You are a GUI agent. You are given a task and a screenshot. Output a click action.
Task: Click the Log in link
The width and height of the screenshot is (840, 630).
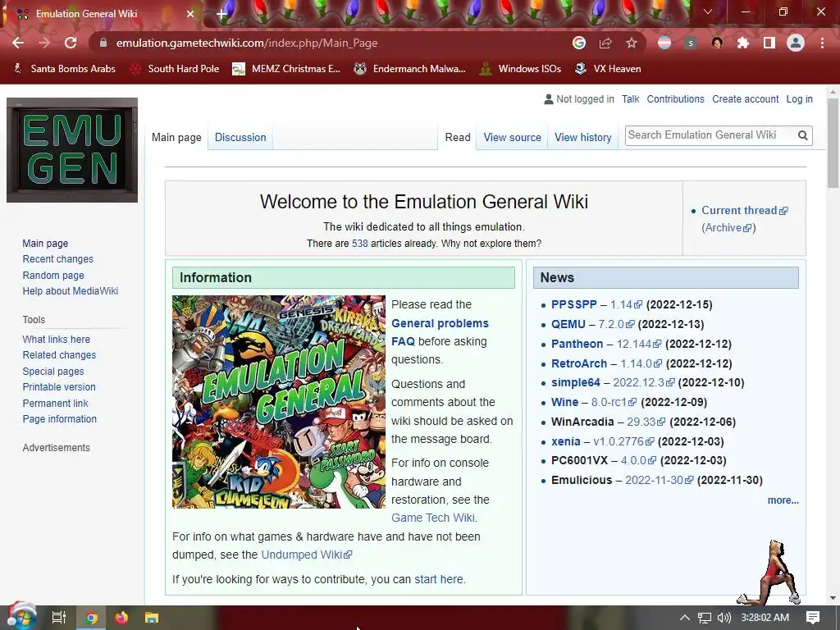pos(799,99)
